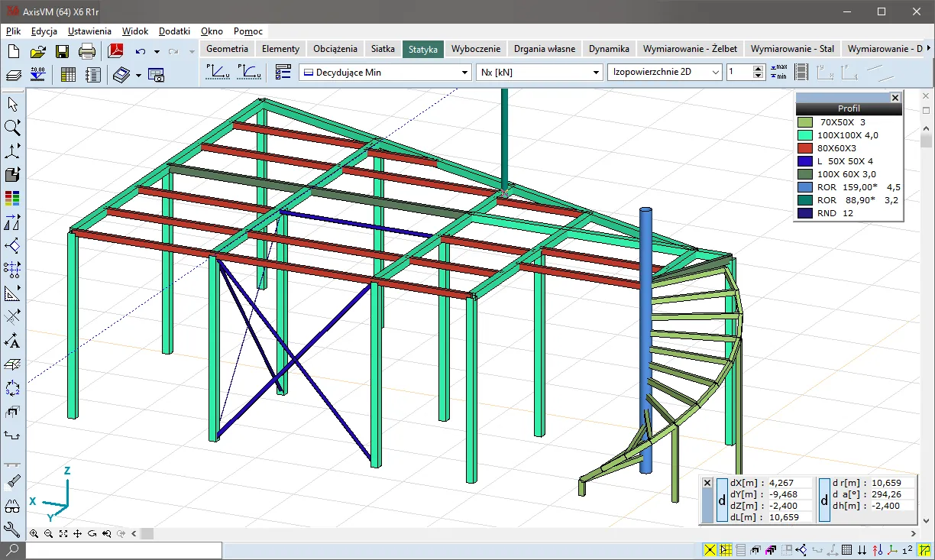This screenshot has height=560, width=935.
Task: Click the red 80X60X3 profile color swatch
Action: 804,148
